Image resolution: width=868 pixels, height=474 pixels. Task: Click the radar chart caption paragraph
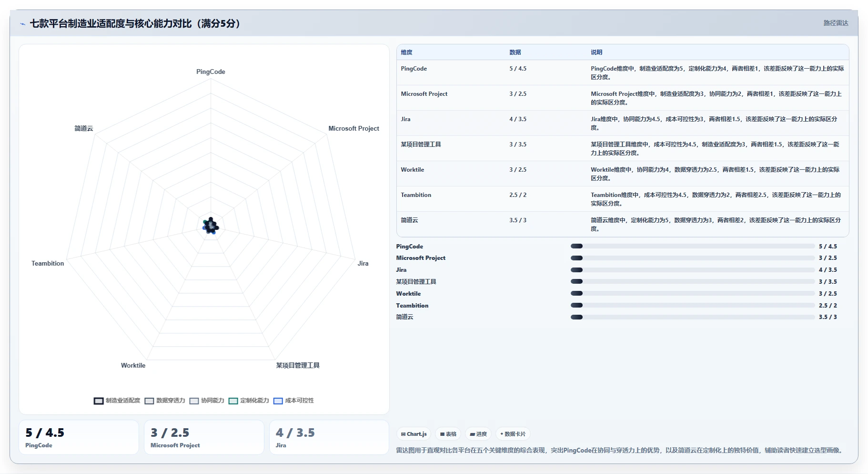pyautogui.click(x=620, y=450)
